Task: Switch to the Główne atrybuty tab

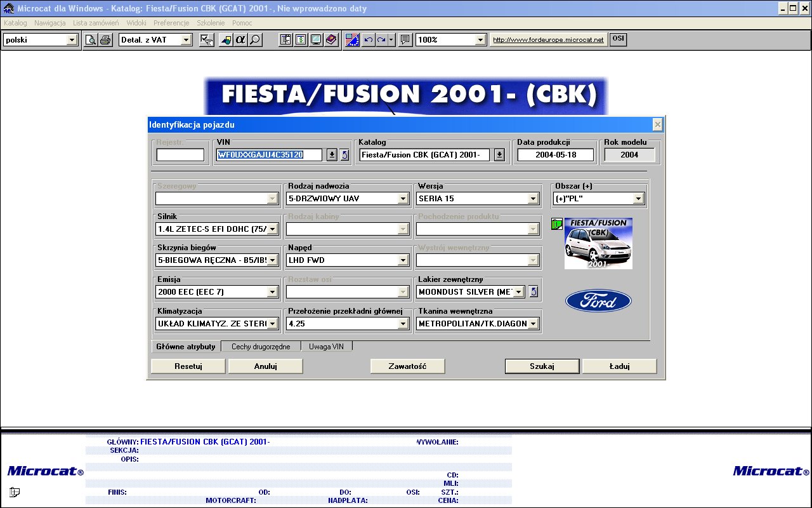Action: 186,347
